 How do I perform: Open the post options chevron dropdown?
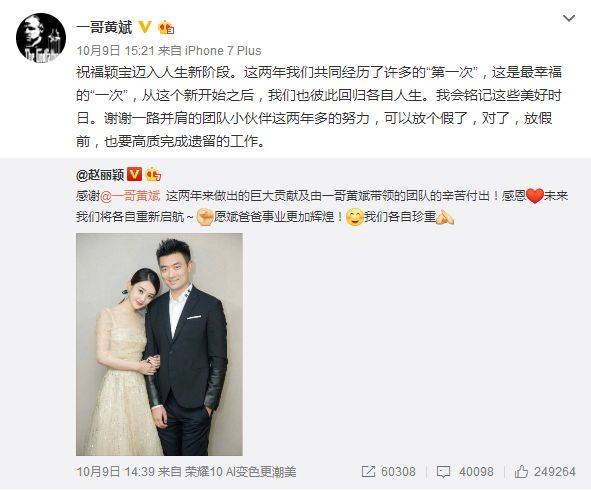568,18
